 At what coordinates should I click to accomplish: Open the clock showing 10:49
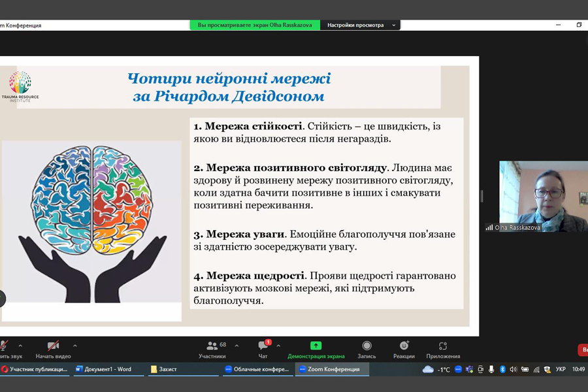[578, 370]
